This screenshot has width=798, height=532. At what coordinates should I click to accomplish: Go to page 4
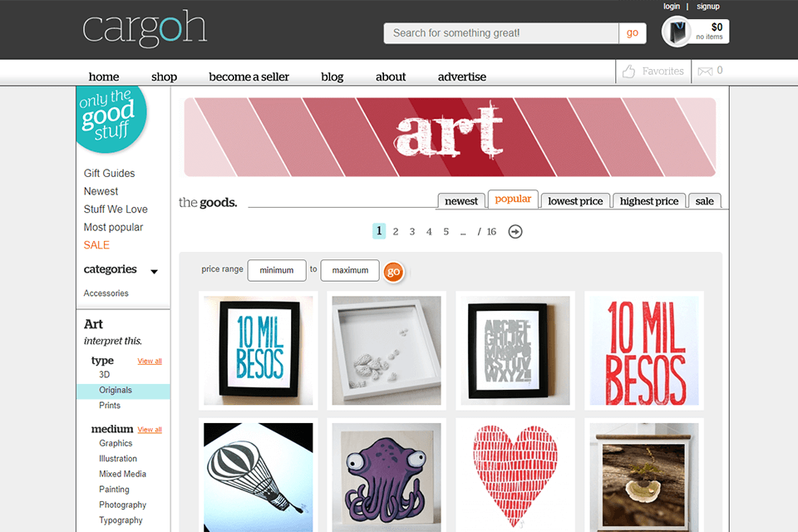click(429, 232)
